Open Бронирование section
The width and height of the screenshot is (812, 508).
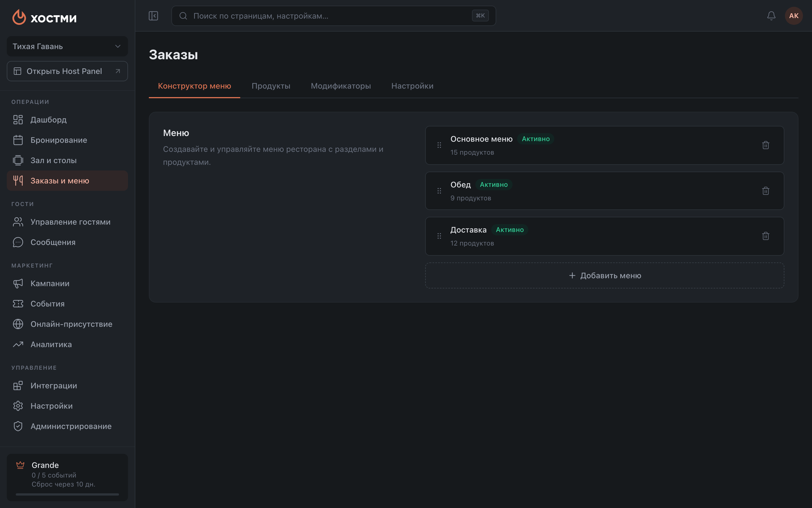pyautogui.click(x=67, y=140)
